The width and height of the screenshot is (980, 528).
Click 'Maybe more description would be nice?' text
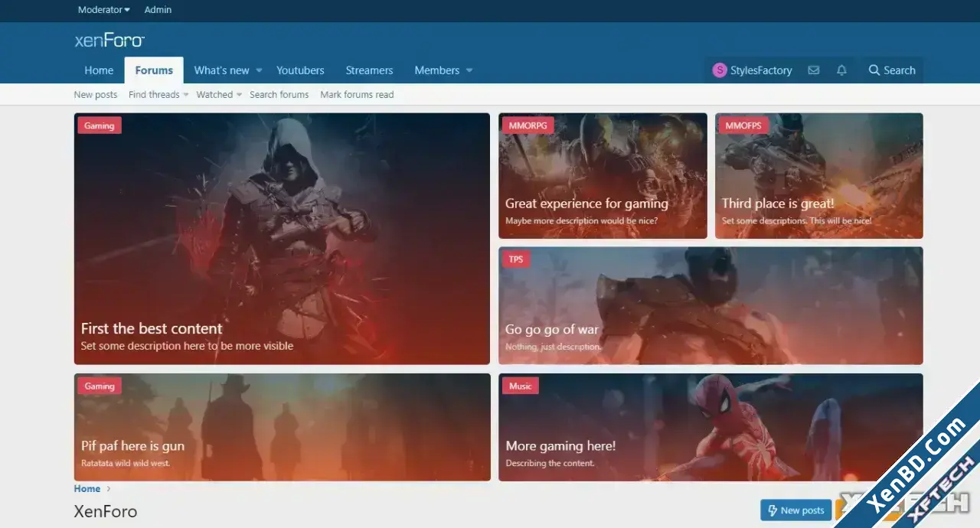[581, 221]
